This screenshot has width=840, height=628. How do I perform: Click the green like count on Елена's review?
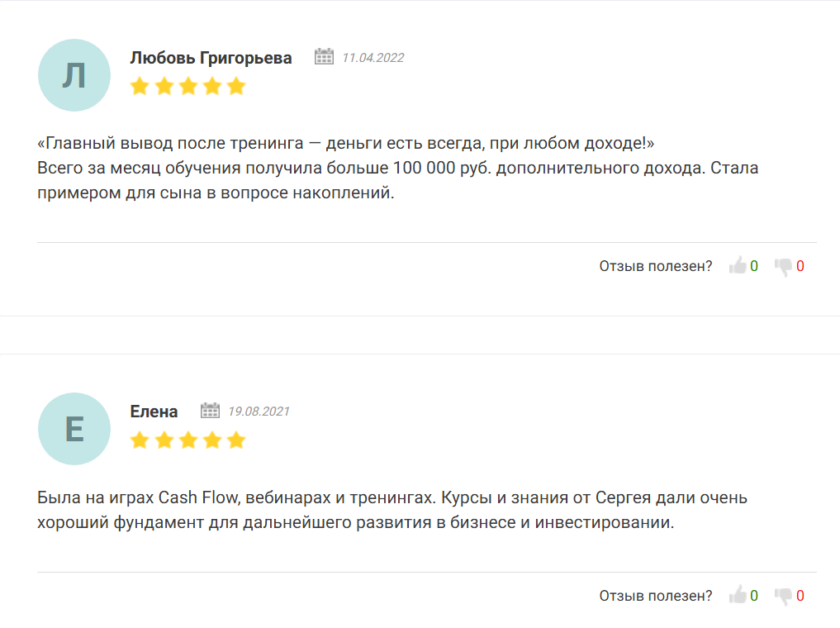pos(754,596)
